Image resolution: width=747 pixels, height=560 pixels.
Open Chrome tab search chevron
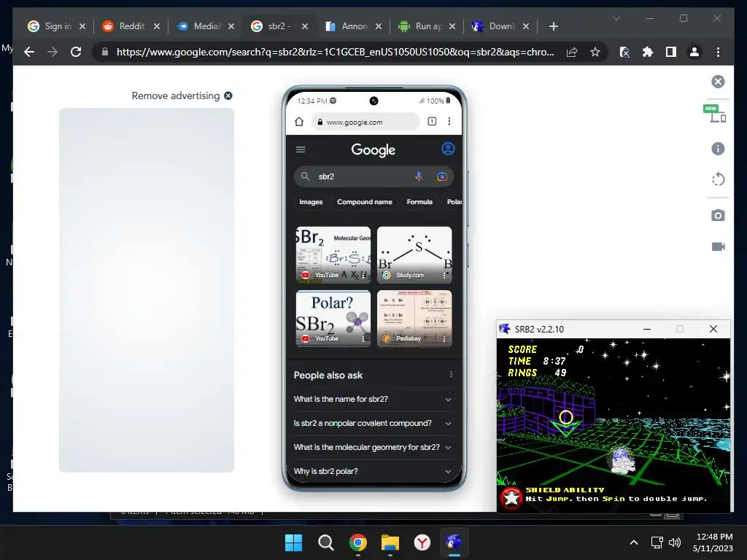tap(616, 18)
